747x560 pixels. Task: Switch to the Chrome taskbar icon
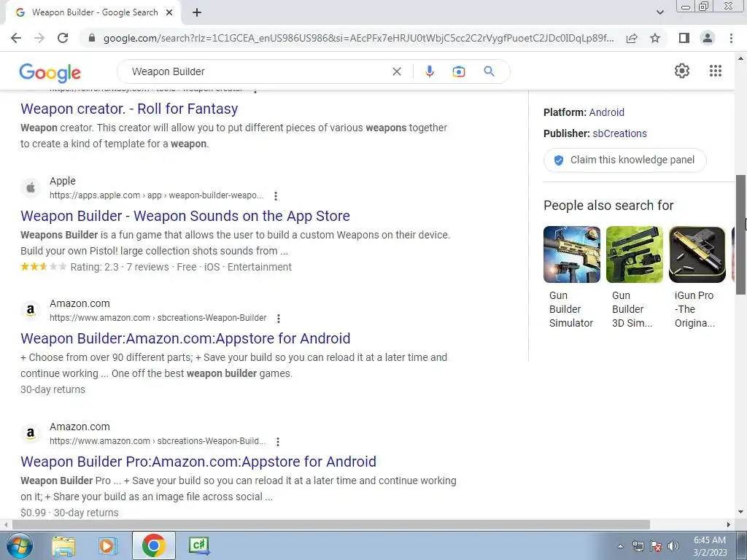pos(153,545)
